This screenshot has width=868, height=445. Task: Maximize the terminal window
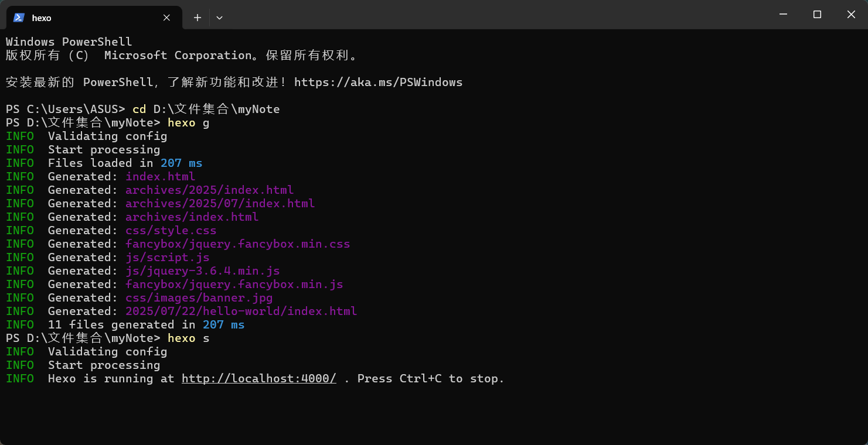[817, 15]
